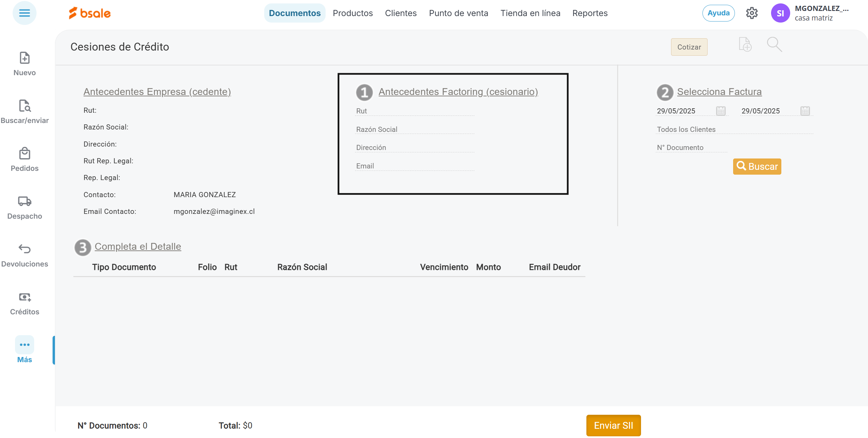This screenshot has width=868, height=438.
Task: Open the Créditos sidebar icon
Action: pos(25,297)
